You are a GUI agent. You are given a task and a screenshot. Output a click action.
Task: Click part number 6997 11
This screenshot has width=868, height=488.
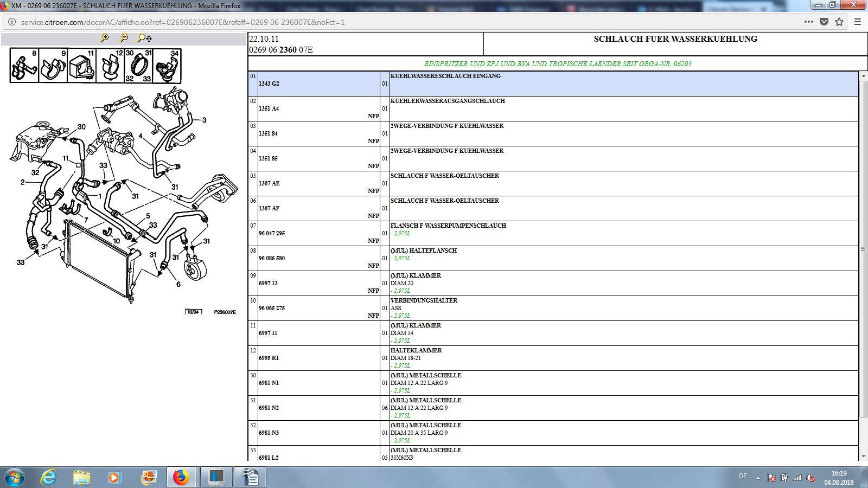(x=268, y=333)
